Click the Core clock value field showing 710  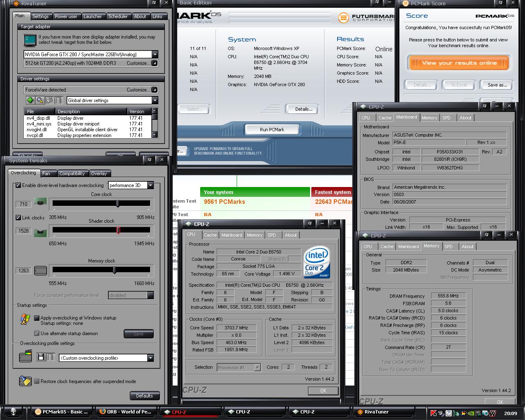(23, 204)
